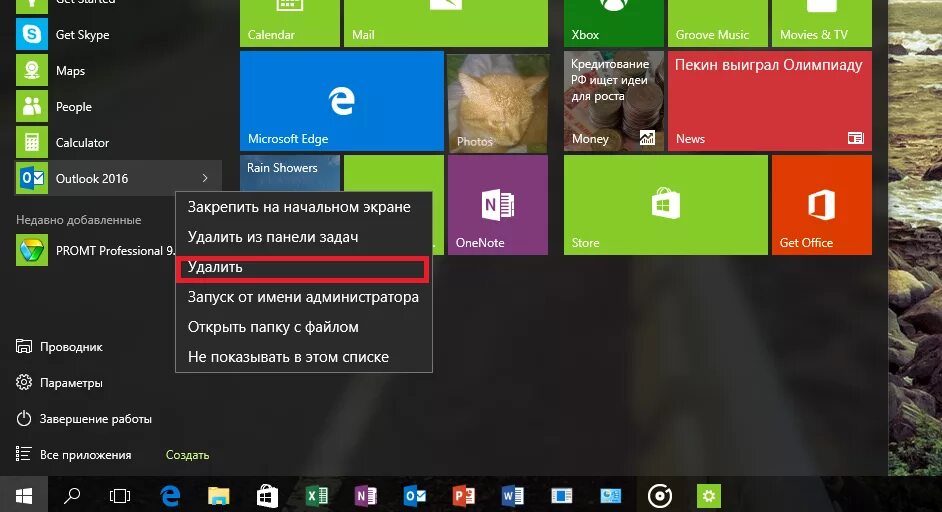This screenshot has width=942, height=512.
Task: Open the Store tile
Action: 666,205
